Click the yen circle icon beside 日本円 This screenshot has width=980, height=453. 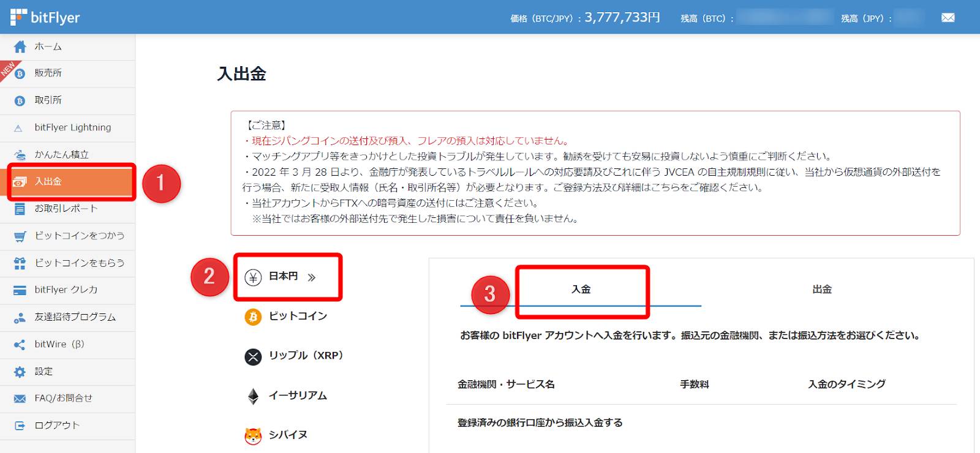[253, 277]
